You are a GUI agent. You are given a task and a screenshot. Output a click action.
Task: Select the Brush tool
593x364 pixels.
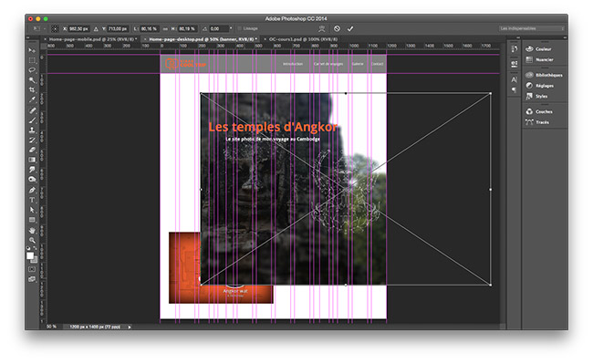click(x=32, y=120)
